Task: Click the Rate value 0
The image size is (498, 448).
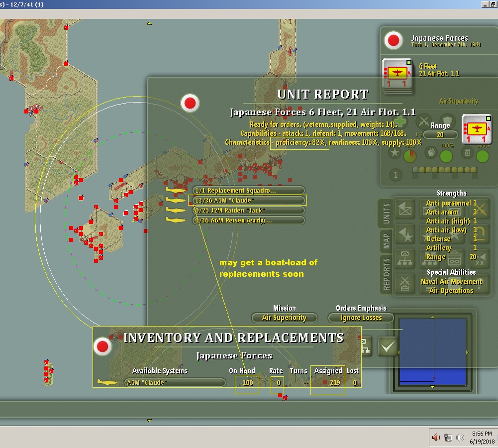Action: [x=278, y=383]
